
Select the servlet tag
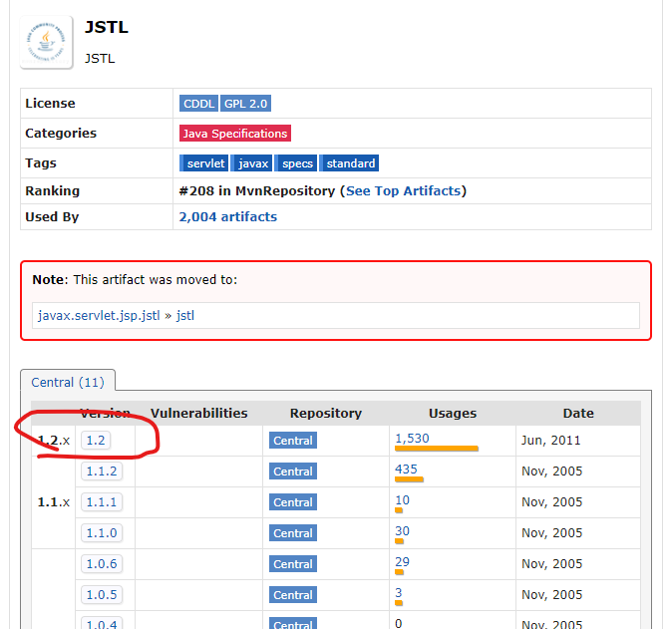pyautogui.click(x=204, y=163)
